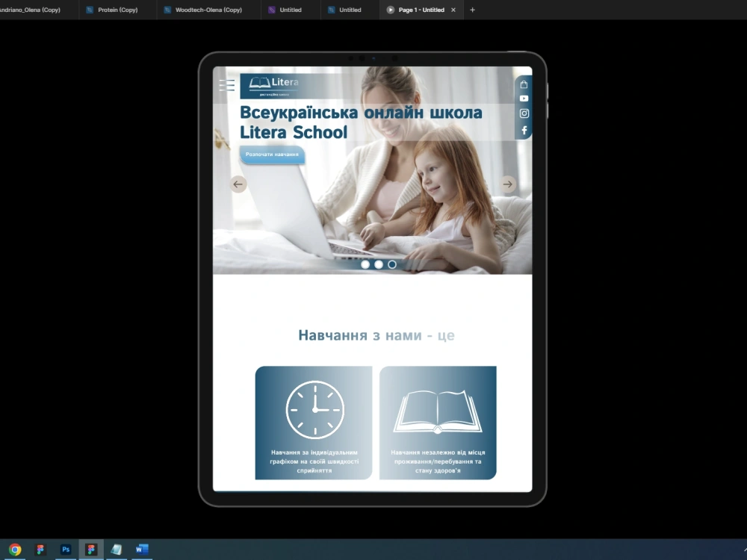The image size is (747, 560).
Task: Open the notepad app in taskbar
Action: tap(117, 550)
